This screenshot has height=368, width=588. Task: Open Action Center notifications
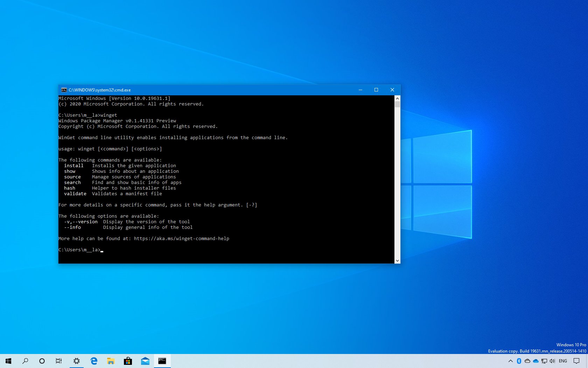click(x=577, y=361)
